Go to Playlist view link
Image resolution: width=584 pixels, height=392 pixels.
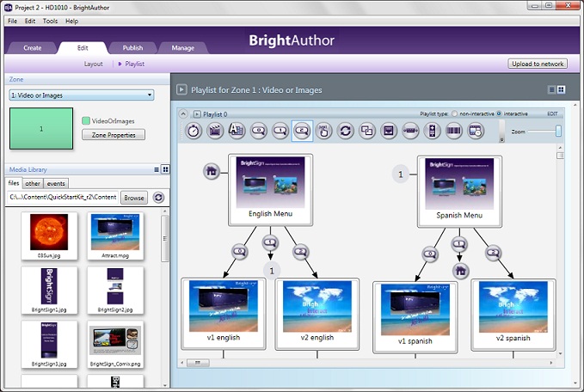coord(134,64)
